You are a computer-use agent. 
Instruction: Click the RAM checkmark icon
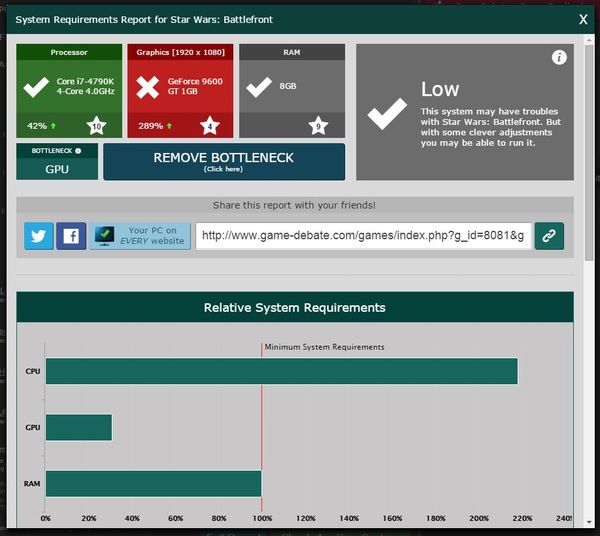[x=259, y=87]
